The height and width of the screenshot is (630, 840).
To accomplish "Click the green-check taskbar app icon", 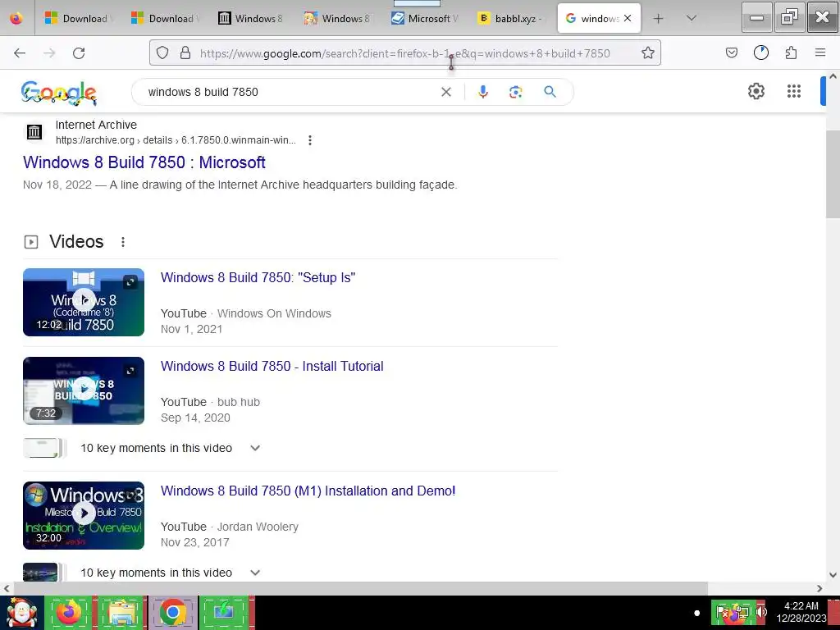I will pyautogui.click(x=225, y=613).
